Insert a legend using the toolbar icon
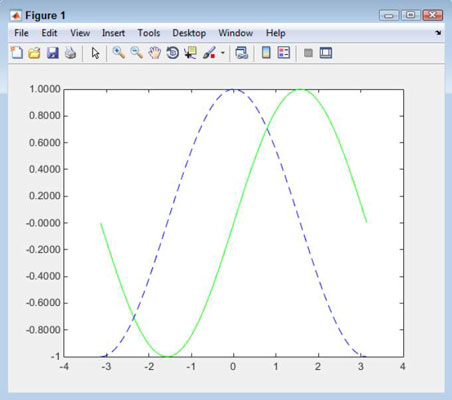452x400 pixels. (284, 53)
